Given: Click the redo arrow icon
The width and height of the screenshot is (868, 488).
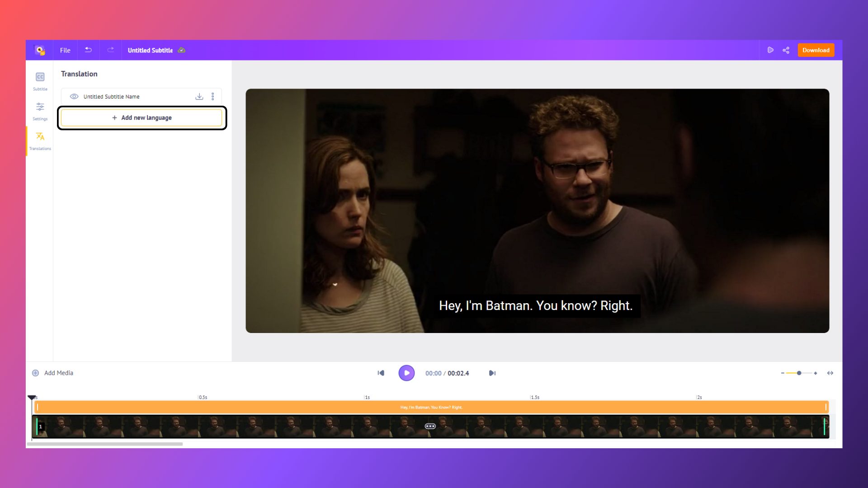Looking at the screenshot, I should (110, 50).
